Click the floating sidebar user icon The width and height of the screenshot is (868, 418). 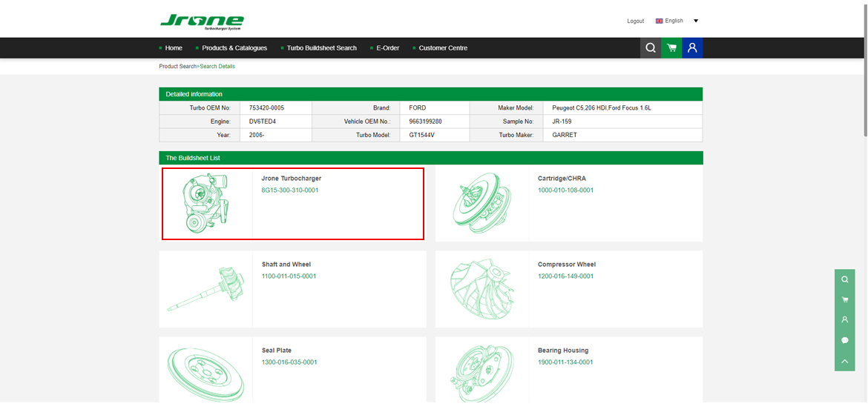click(845, 319)
